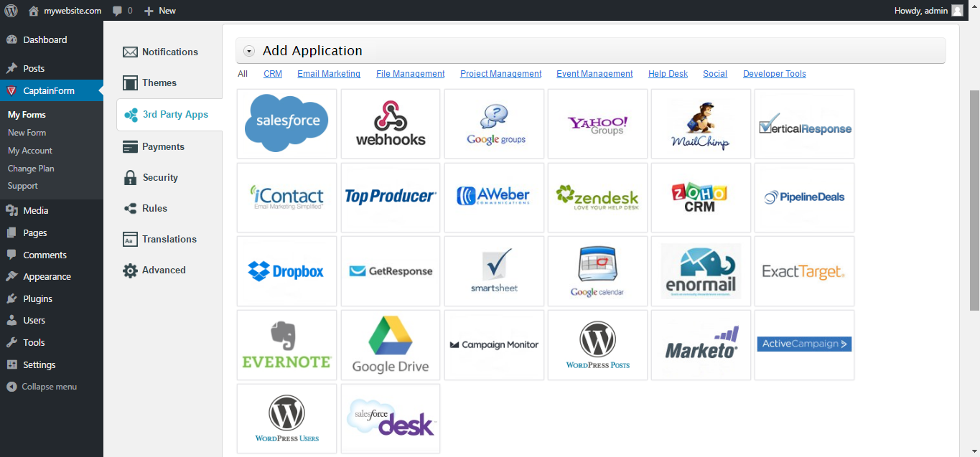Pick the Yahoo Groups tile

(x=597, y=123)
